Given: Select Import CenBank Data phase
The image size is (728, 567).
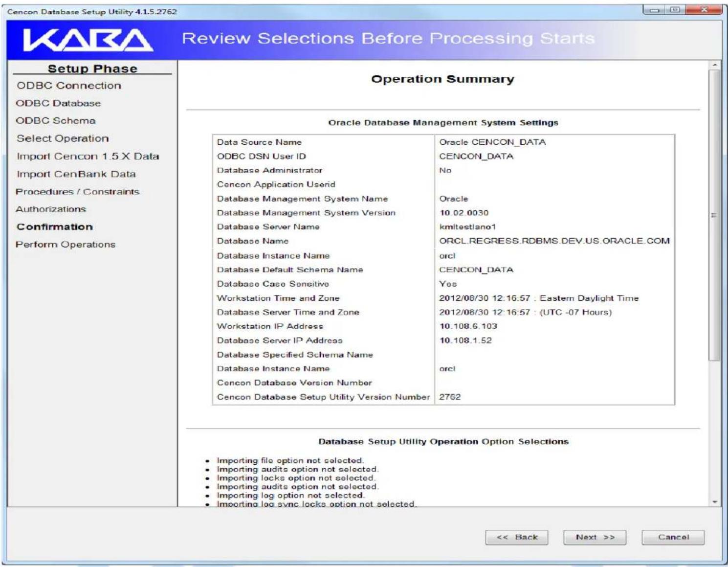Looking at the screenshot, I should (76, 174).
